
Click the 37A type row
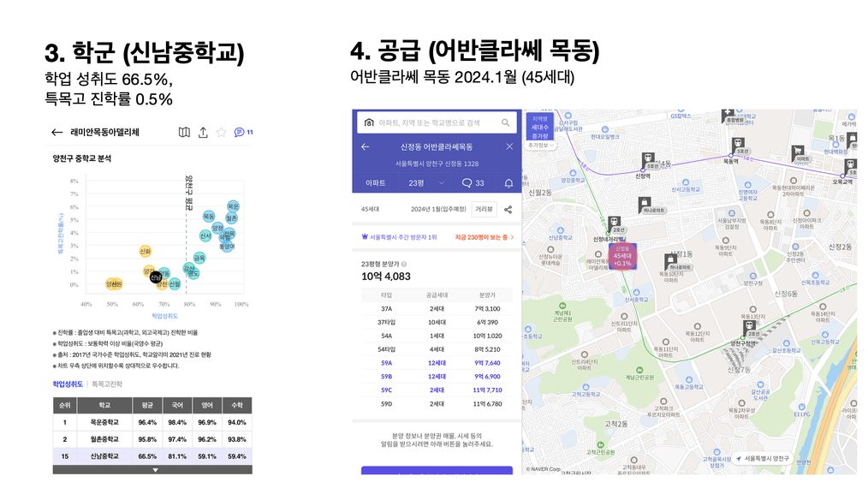[x=437, y=308]
